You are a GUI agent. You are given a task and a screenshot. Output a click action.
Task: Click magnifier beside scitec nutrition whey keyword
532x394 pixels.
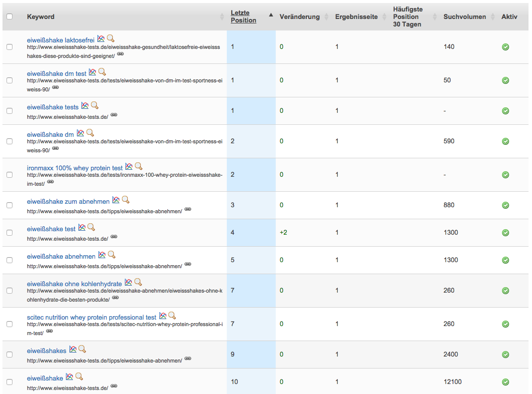(172, 316)
